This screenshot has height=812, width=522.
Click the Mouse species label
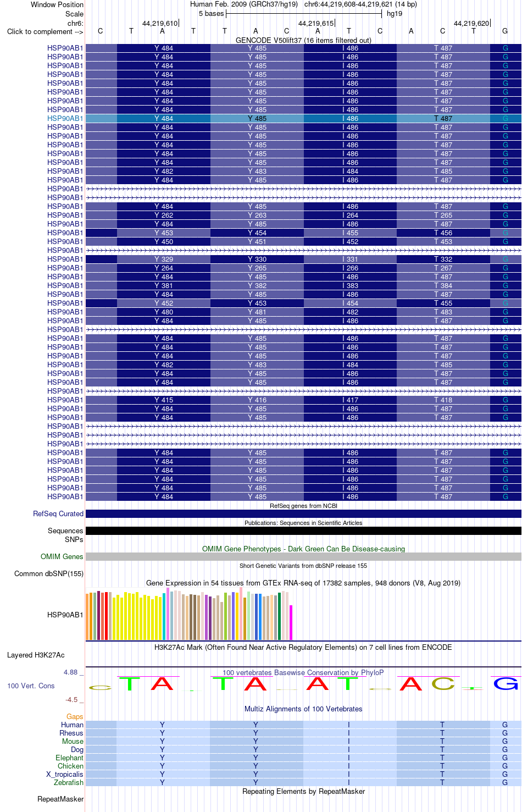pyautogui.click(x=73, y=741)
